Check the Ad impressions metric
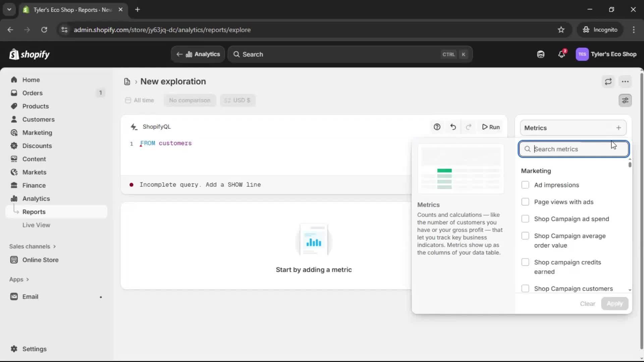The width and height of the screenshot is (644, 362). [x=525, y=185]
